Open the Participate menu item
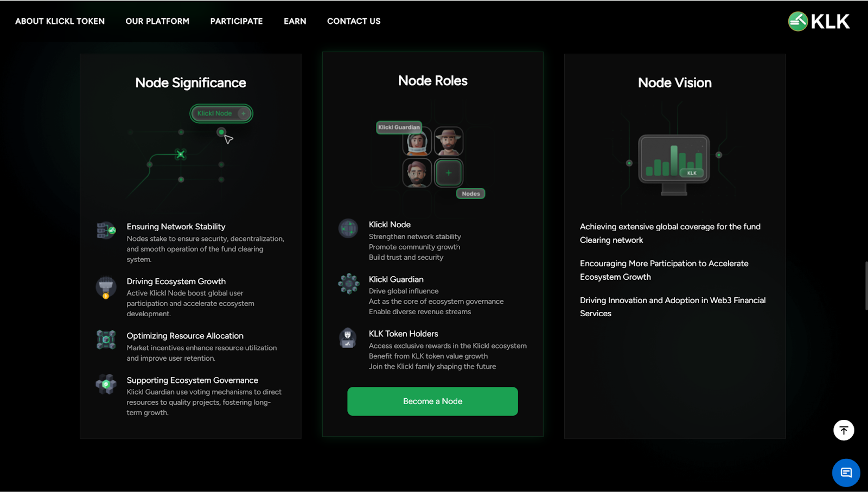The image size is (868, 492). [x=237, y=21]
